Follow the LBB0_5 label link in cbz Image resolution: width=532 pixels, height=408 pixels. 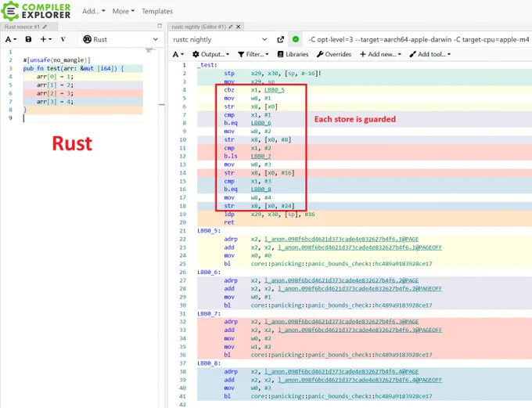(x=274, y=90)
